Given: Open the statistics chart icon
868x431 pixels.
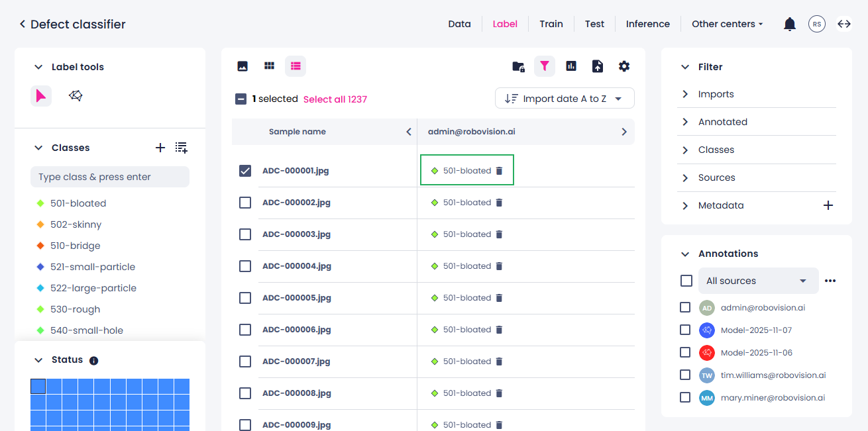Looking at the screenshot, I should coord(571,66).
